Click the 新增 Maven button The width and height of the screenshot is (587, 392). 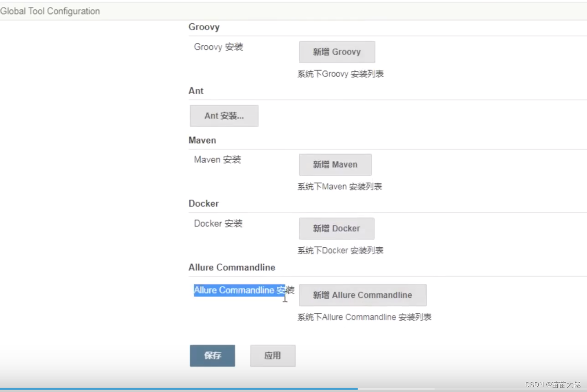click(335, 165)
